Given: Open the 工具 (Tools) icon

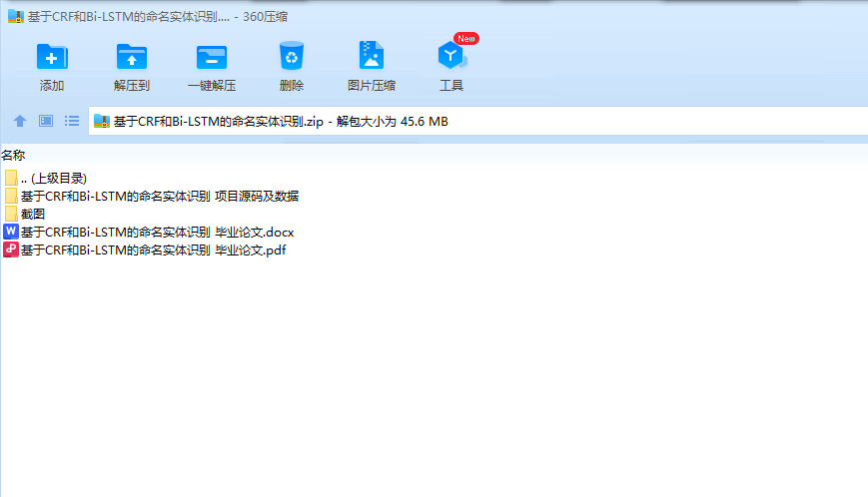Looking at the screenshot, I should [x=451, y=55].
